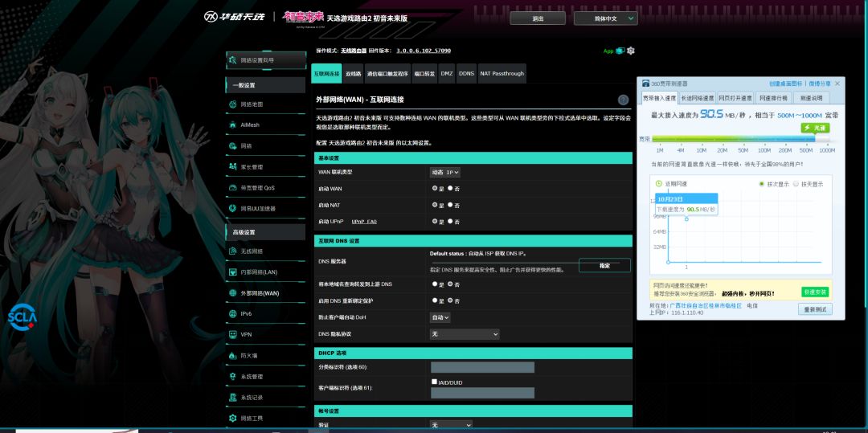868x433 pixels.
Task: Click the gear icon beside App
Action: 631,51
